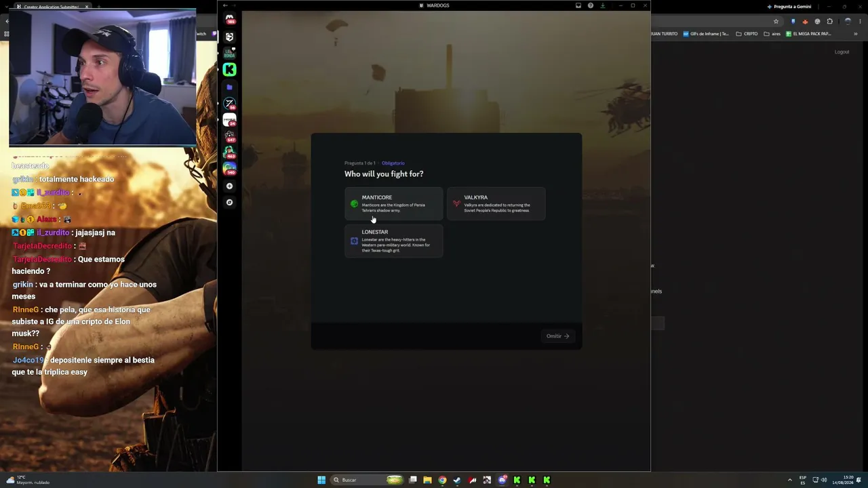Go back with Discord's back arrow
The image size is (868, 488).
(x=225, y=5)
